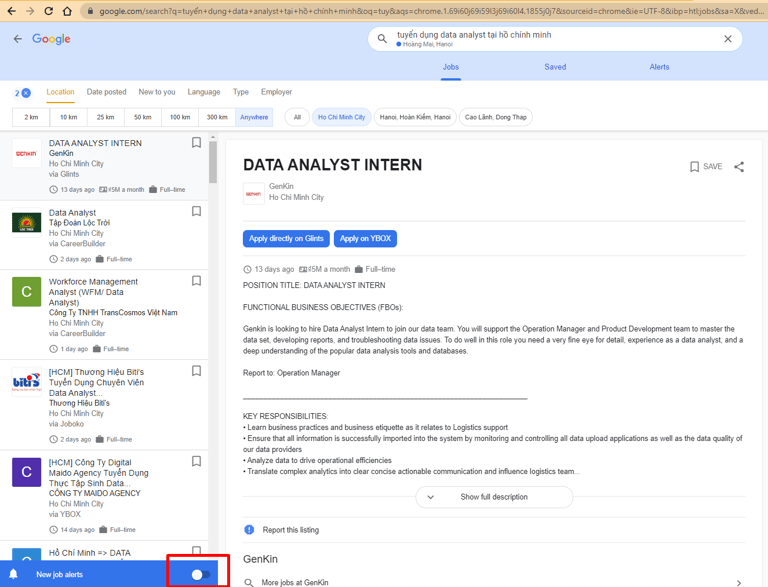Open the Hồ Chí Minh => DATA listing
Viewport: 768px width, 587px height.
(x=90, y=553)
